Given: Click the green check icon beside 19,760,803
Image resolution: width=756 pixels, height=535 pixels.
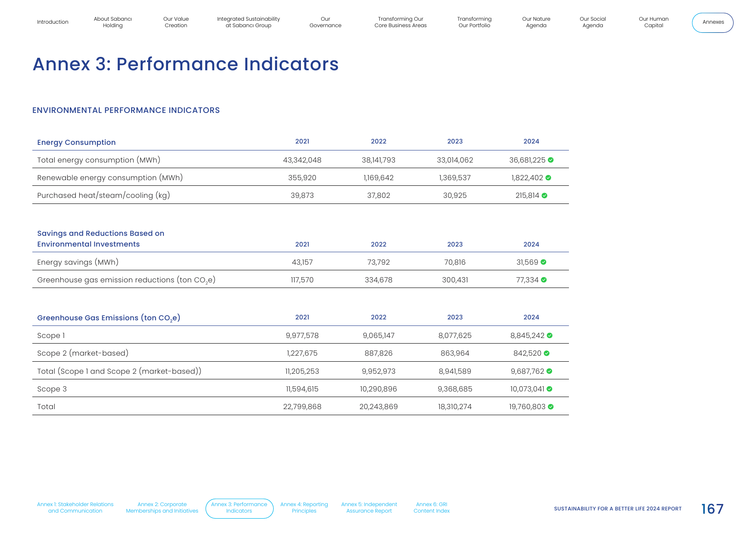Looking at the screenshot, I should 550,407.
